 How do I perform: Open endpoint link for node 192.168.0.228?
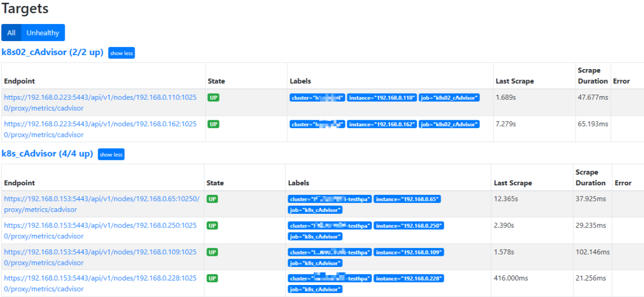(x=100, y=283)
